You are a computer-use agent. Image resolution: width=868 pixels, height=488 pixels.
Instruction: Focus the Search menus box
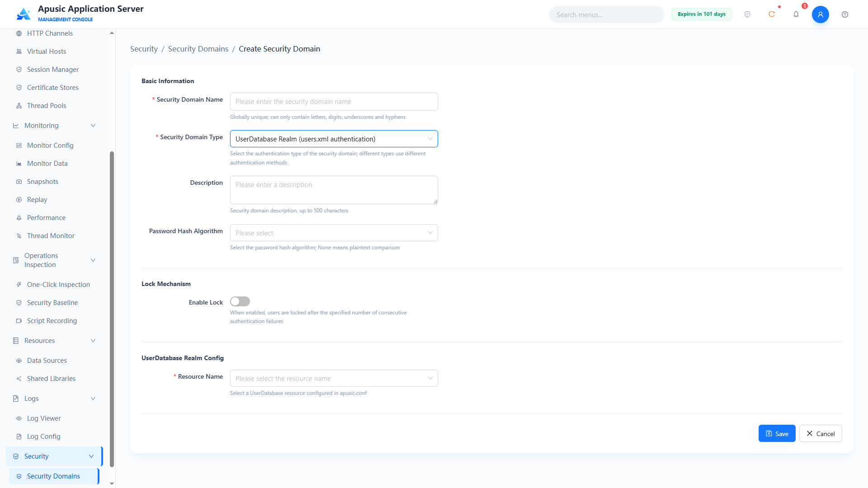(x=606, y=14)
